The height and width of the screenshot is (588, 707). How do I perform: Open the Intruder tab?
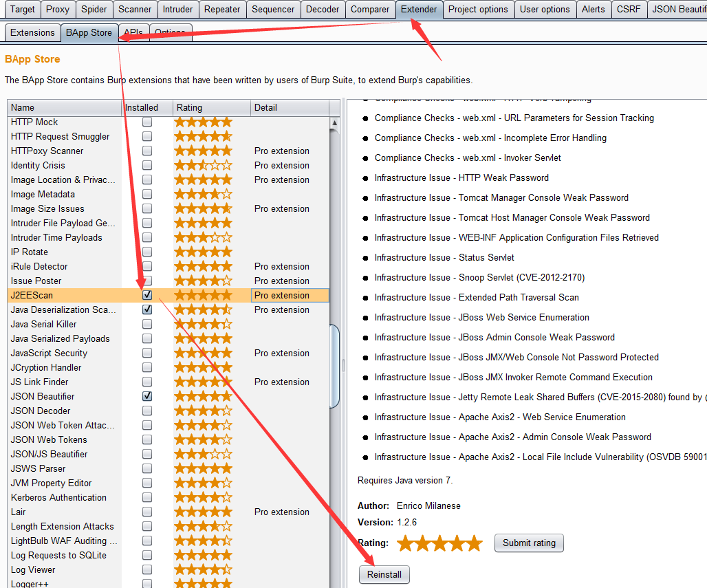click(177, 9)
